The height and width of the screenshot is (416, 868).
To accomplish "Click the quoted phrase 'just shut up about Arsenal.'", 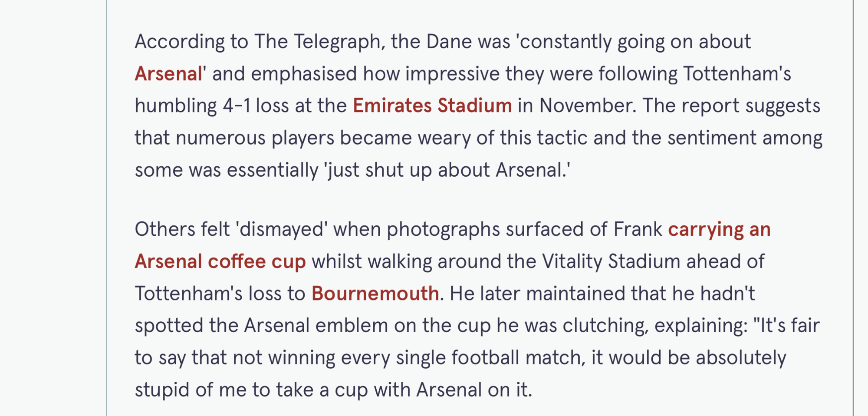I will point(447,170).
